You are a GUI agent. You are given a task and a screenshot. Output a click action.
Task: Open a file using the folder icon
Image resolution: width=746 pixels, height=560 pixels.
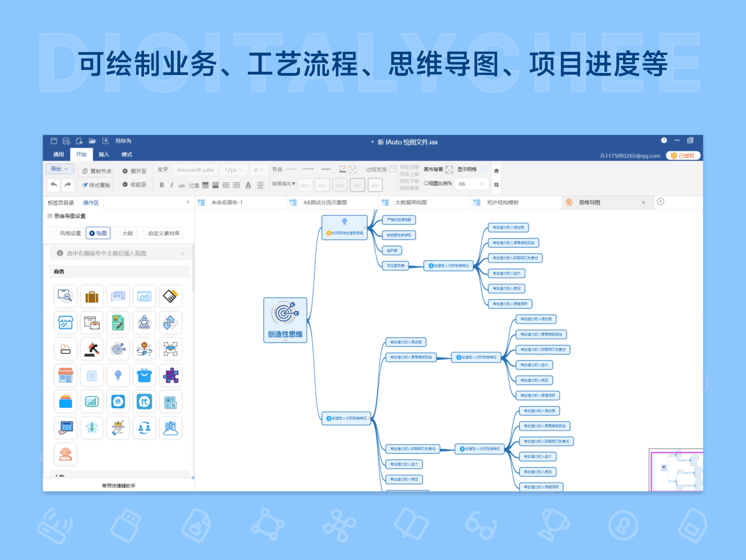click(x=92, y=141)
